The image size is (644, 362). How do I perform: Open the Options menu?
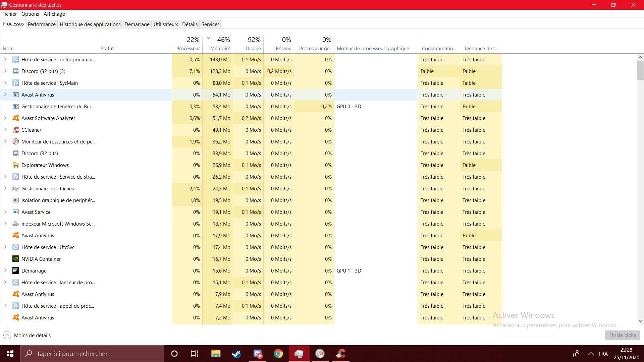[30, 14]
